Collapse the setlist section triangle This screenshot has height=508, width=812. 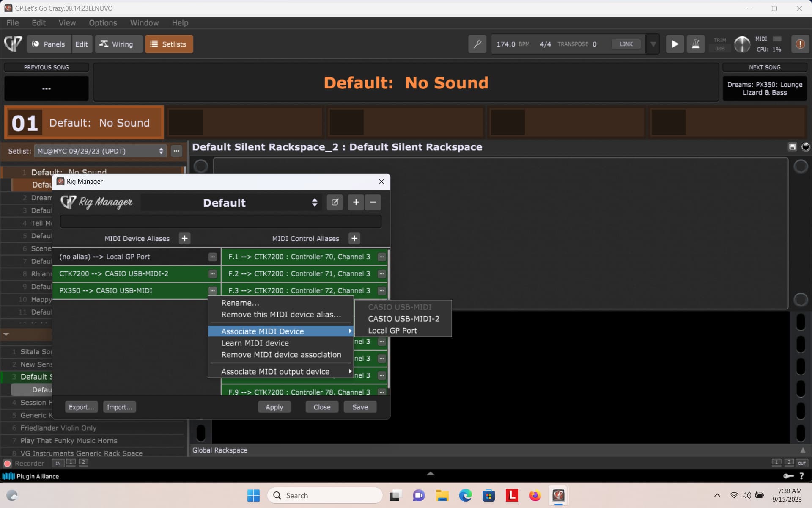pos(6,334)
